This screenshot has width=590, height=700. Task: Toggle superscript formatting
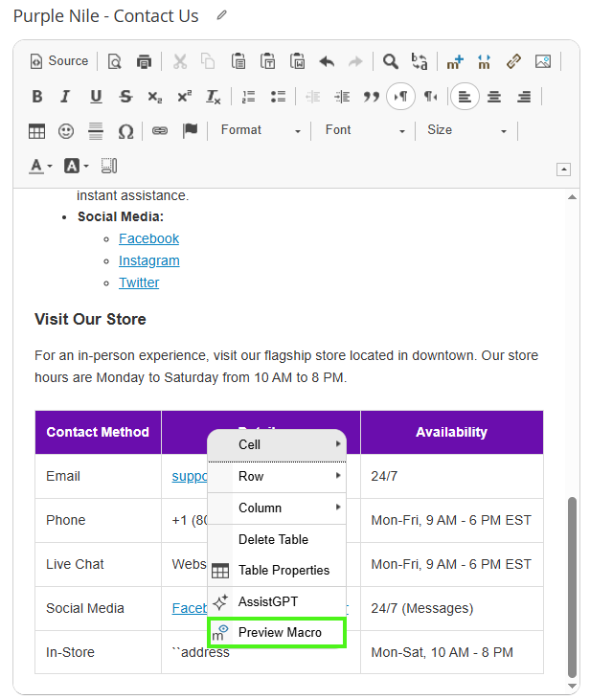(184, 97)
